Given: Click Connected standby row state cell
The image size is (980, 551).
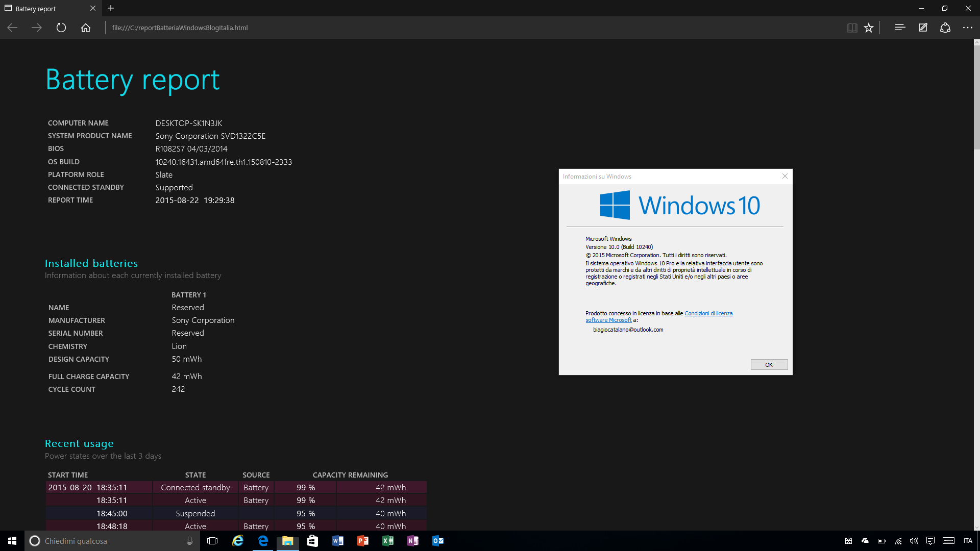Looking at the screenshot, I should (195, 487).
